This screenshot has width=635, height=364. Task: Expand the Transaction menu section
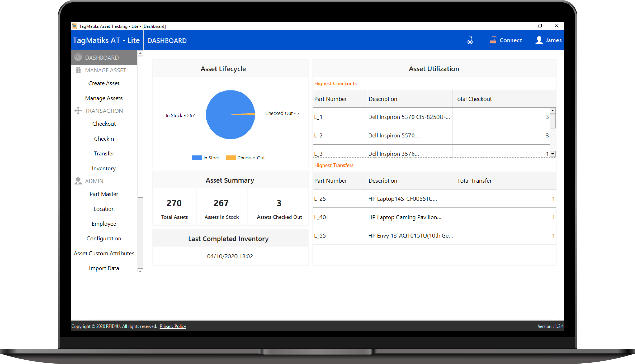[x=104, y=111]
